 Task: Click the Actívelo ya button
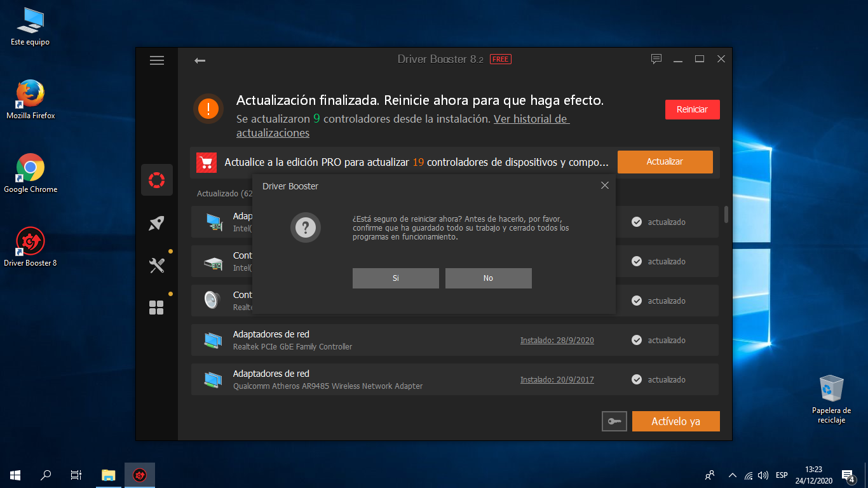pyautogui.click(x=675, y=421)
